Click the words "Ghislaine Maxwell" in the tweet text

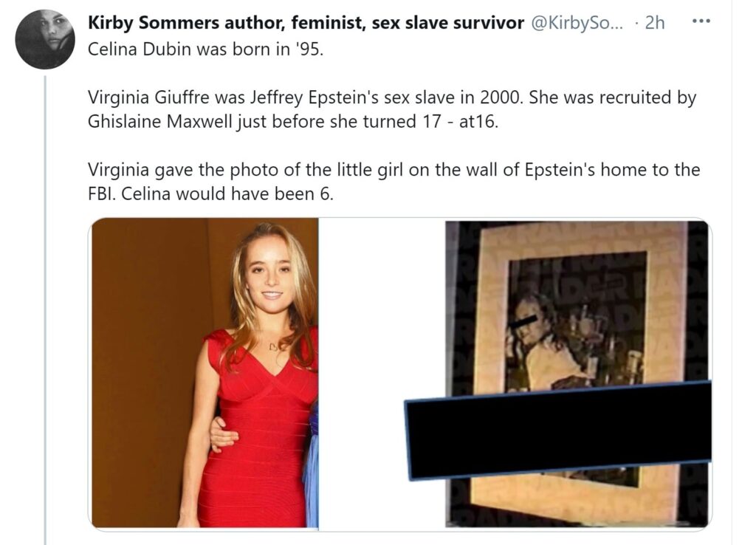[160, 122]
